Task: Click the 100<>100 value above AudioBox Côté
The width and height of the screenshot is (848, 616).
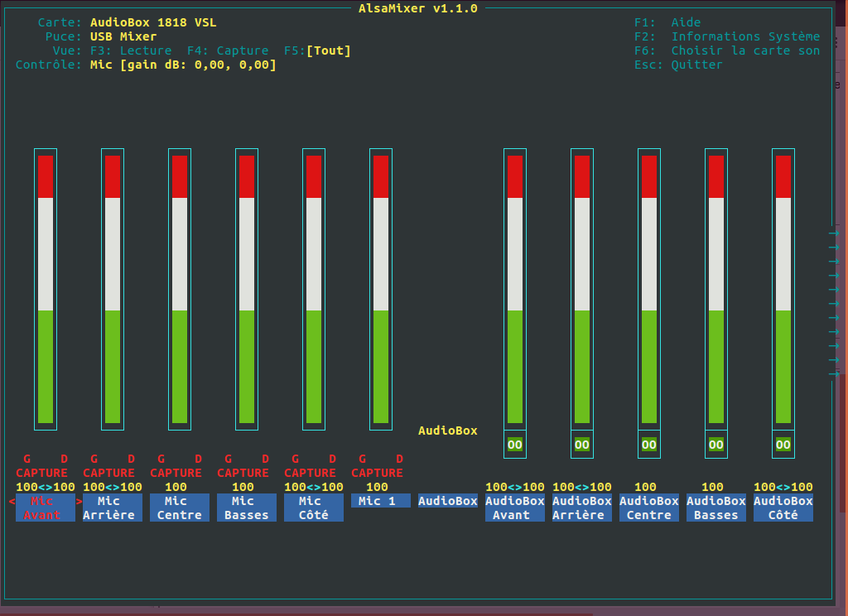Action: pyautogui.click(x=783, y=487)
